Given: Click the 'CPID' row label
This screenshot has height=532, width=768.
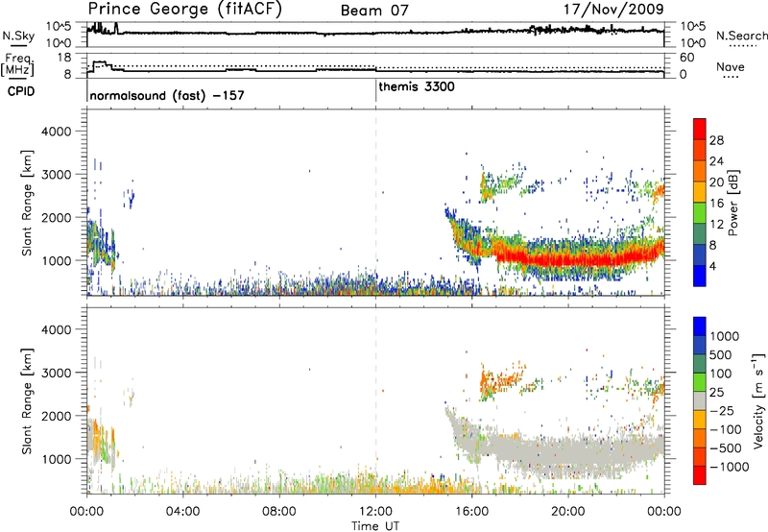Looking at the screenshot, I should coord(21,91).
